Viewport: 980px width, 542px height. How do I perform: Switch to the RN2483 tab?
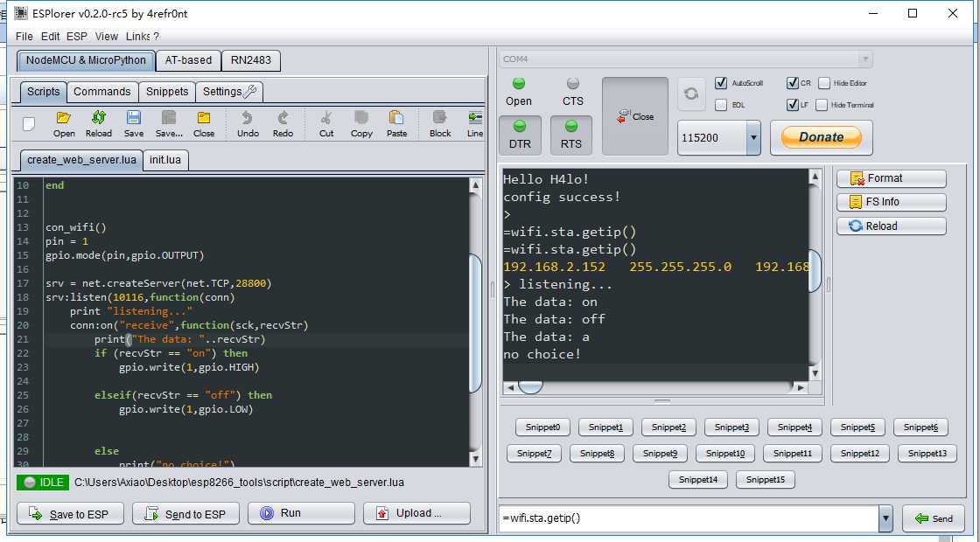(251, 60)
